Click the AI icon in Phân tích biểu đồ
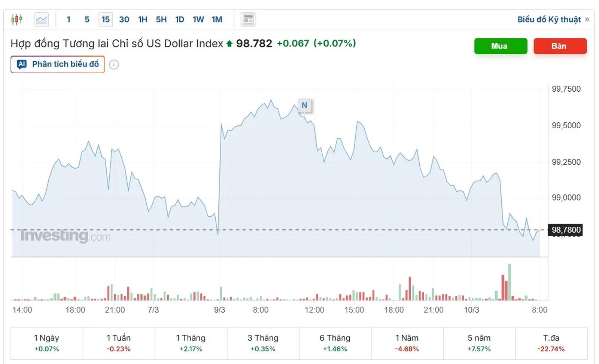The height and width of the screenshot is (364, 599). click(x=22, y=64)
